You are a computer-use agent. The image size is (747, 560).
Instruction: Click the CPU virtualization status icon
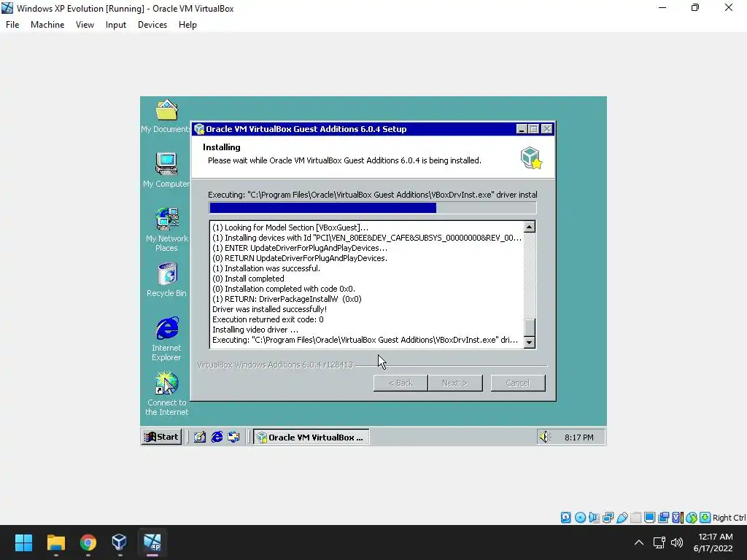click(678, 518)
